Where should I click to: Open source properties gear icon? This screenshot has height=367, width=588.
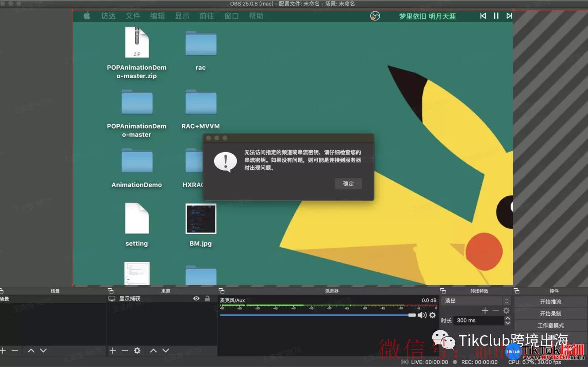(137, 351)
